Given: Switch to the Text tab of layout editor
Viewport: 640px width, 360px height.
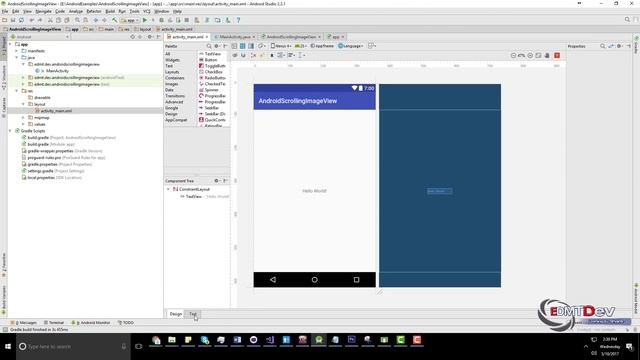Looking at the screenshot, I should click(x=193, y=314).
